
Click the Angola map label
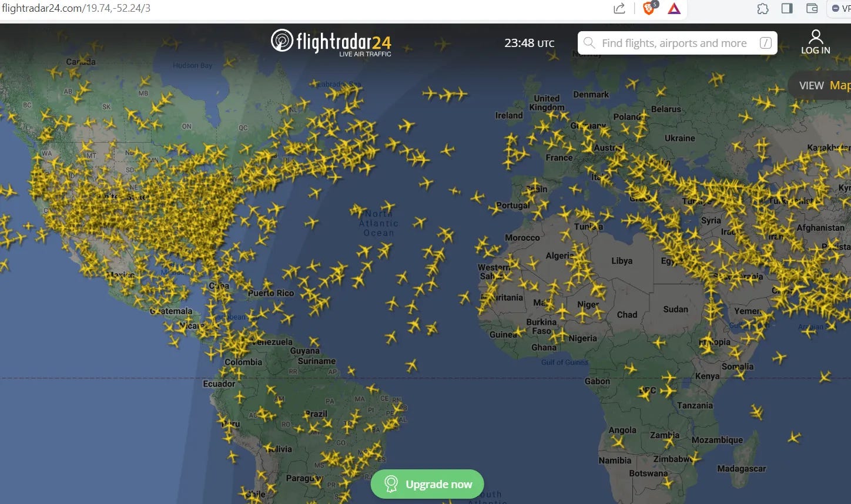pos(622,431)
